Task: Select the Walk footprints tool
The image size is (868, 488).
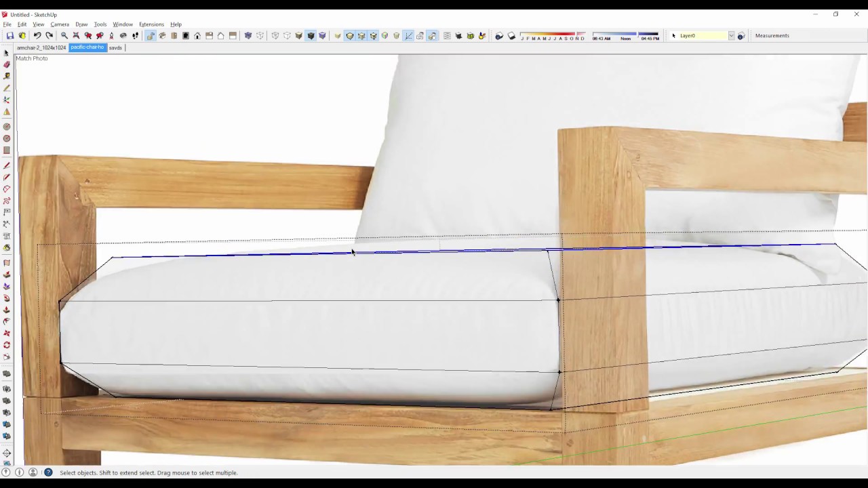Action: coord(135,36)
